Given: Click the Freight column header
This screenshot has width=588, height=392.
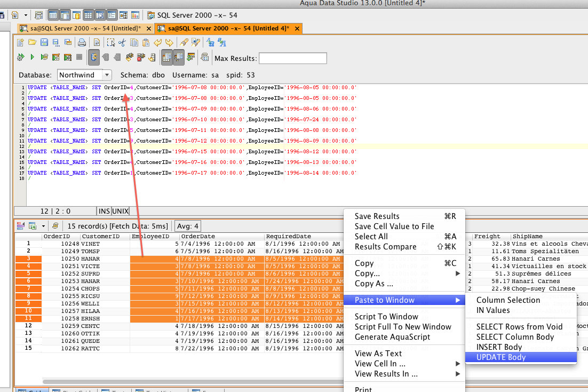Looking at the screenshot, I should point(491,236).
